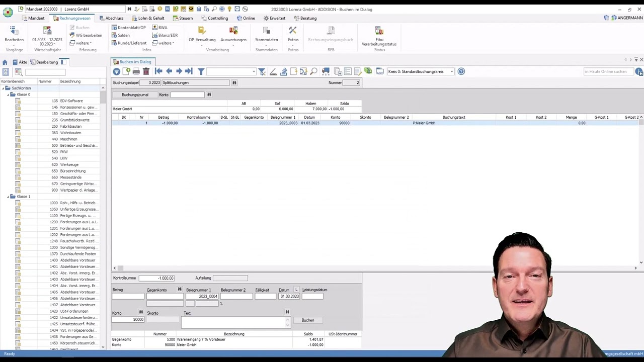Image resolution: width=644 pixels, height=362 pixels.
Task: Expand OP-Verwaltung menu
Action: click(x=202, y=36)
